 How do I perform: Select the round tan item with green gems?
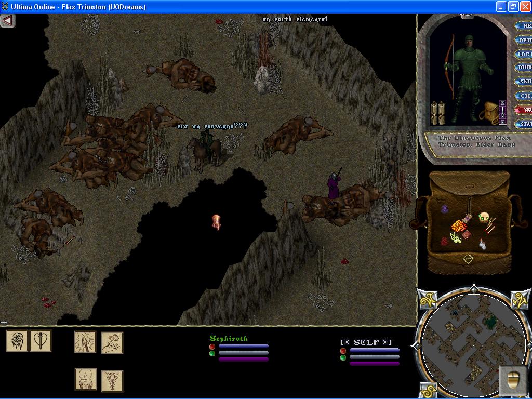484,217
